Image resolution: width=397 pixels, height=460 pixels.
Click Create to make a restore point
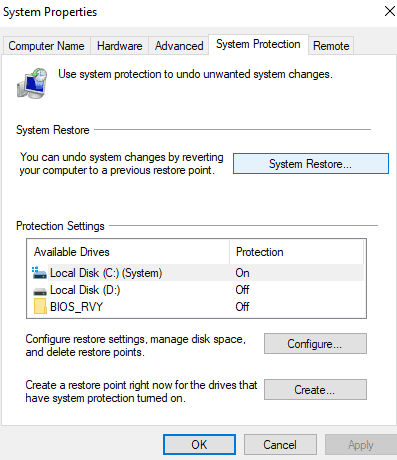315,389
